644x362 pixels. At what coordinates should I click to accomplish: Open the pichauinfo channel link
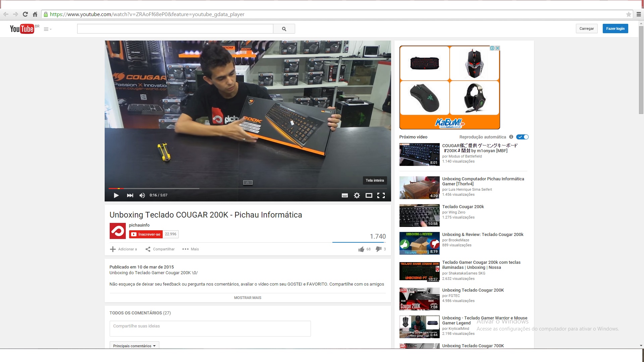pyautogui.click(x=139, y=225)
